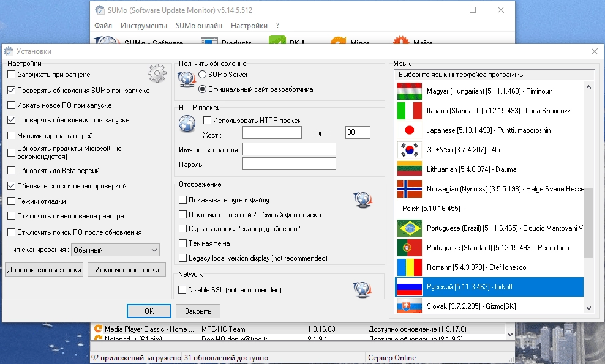Click the Пароль input field
The height and width of the screenshot is (364, 605).
[290, 164]
